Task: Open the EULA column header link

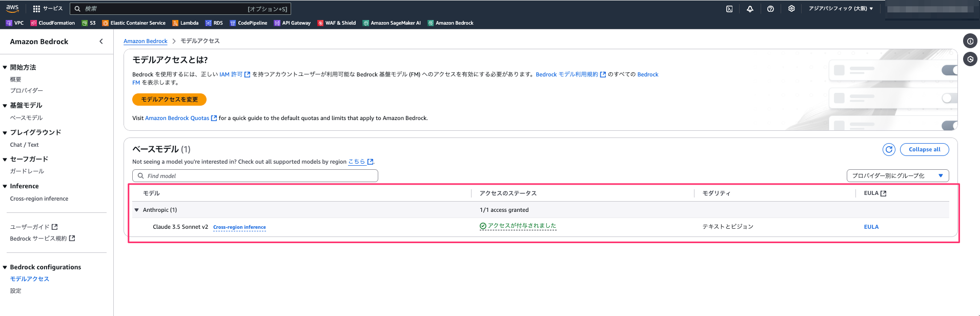Action: point(875,193)
